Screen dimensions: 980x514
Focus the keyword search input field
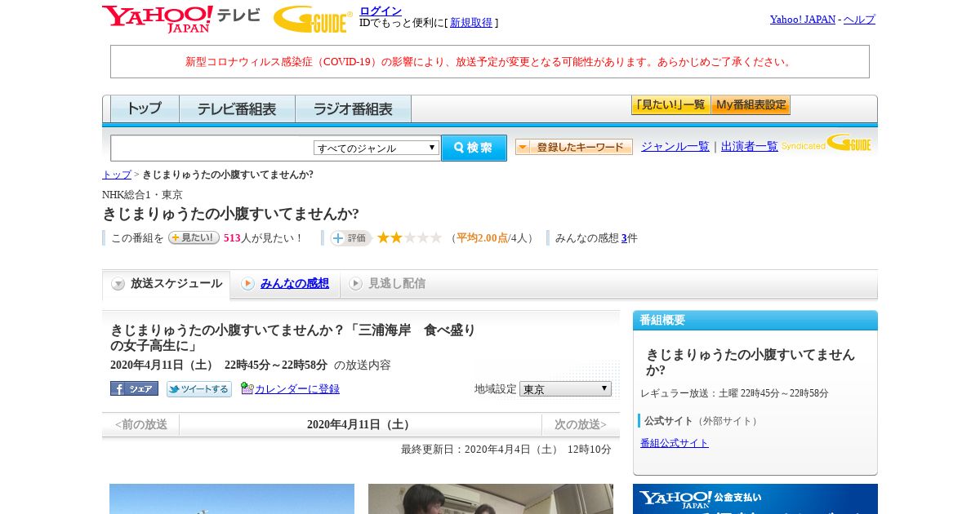point(212,148)
